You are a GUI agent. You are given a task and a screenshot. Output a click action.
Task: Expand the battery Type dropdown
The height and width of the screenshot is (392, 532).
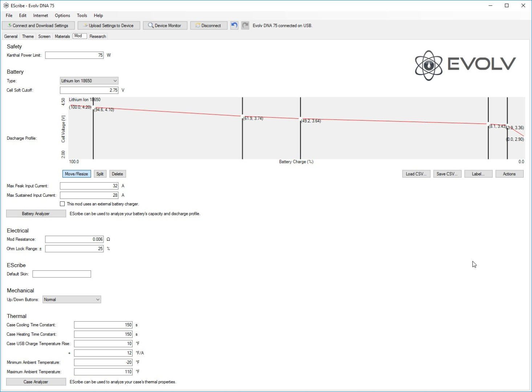click(x=89, y=81)
